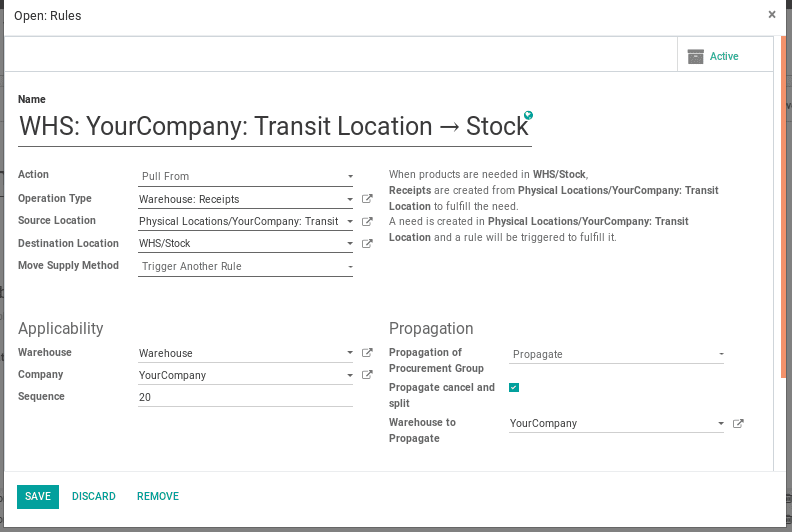Image resolution: width=792 pixels, height=532 pixels.
Task: Expand the Warehouse dropdown under Applicability
Action: (350, 353)
